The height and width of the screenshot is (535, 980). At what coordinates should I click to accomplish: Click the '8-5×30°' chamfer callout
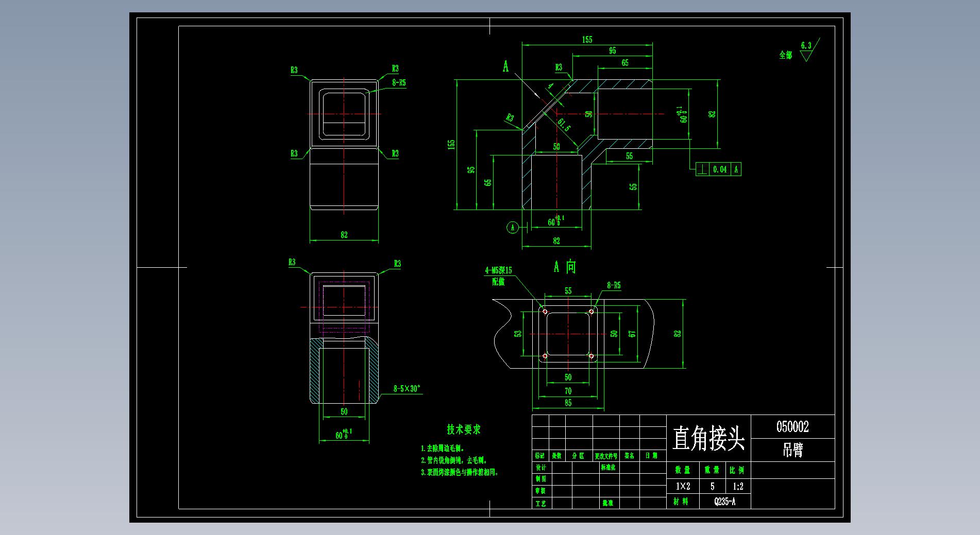coord(407,389)
